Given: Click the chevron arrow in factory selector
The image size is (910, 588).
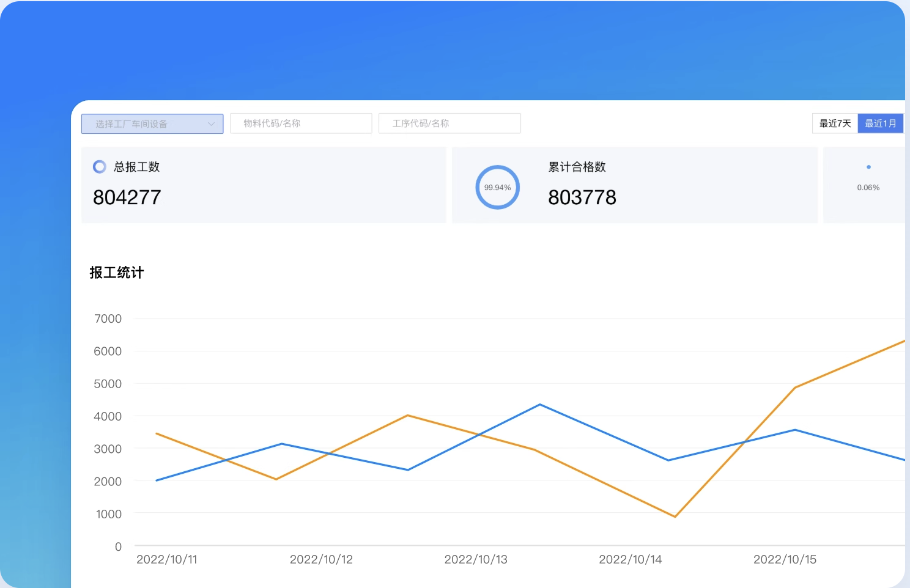Looking at the screenshot, I should pos(211,124).
